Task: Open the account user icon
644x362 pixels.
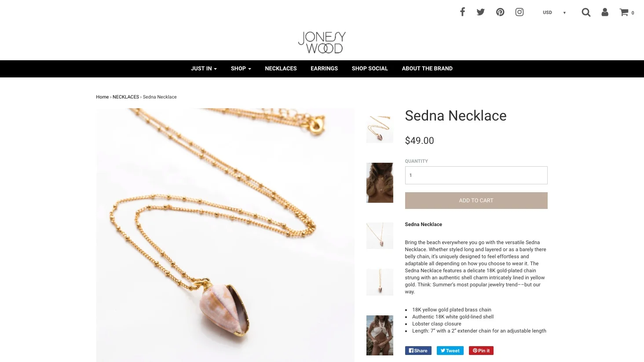Action: [x=605, y=12]
